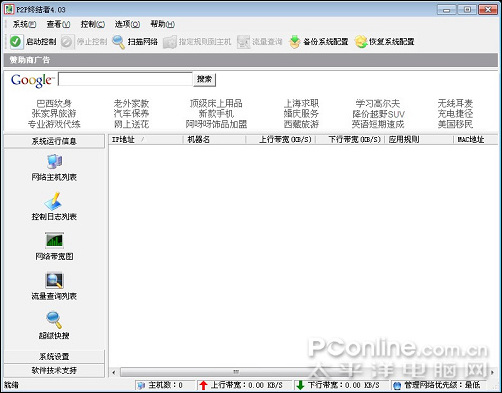This screenshot has height=393, width=502.
Task: Sort by 应用规则 column header
Action: [x=419, y=140]
